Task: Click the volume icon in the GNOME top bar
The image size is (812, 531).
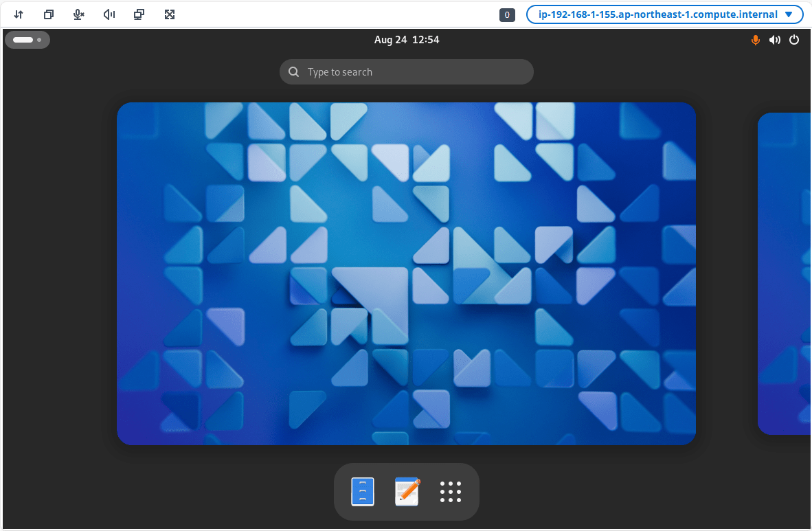Action: 775,40
